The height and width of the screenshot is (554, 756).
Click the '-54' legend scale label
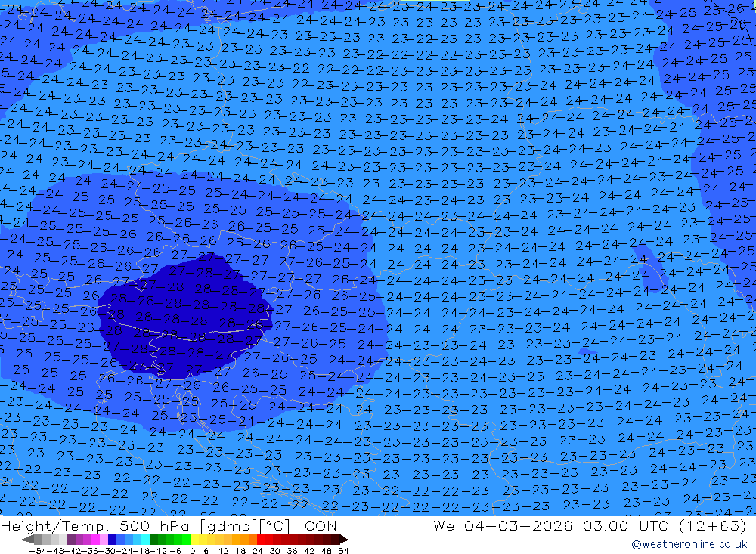click(x=38, y=551)
